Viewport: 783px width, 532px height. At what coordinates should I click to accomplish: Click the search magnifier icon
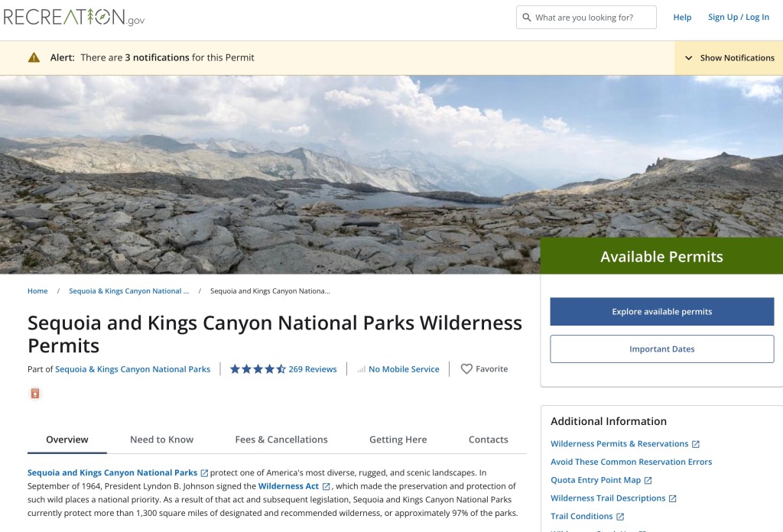[527, 18]
